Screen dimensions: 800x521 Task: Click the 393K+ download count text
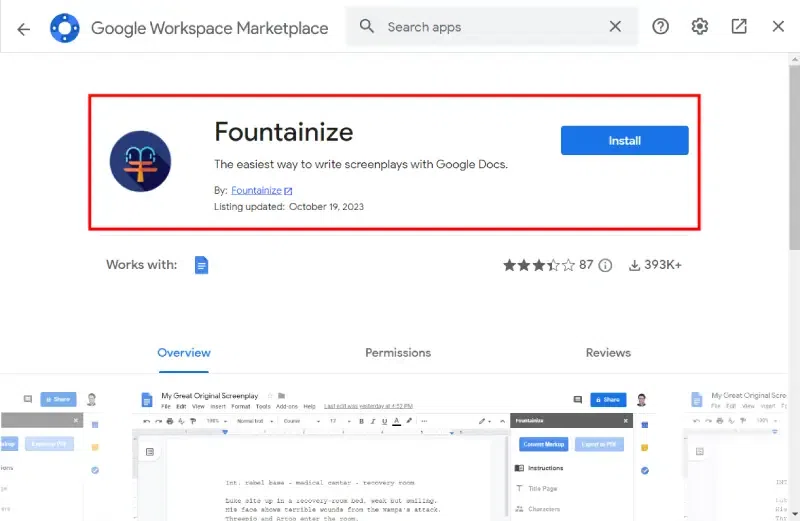tap(663, 265)
